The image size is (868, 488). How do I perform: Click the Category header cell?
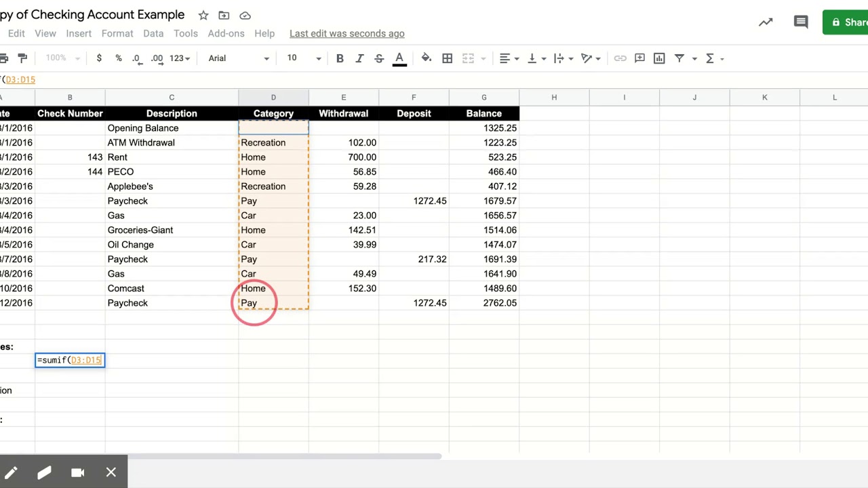coord(273,113)
